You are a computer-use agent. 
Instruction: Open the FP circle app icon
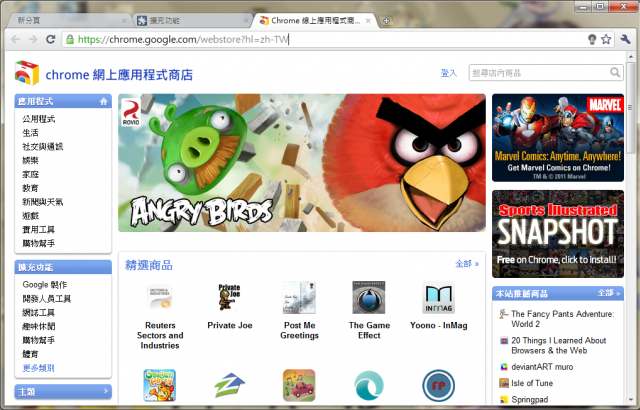438,385
